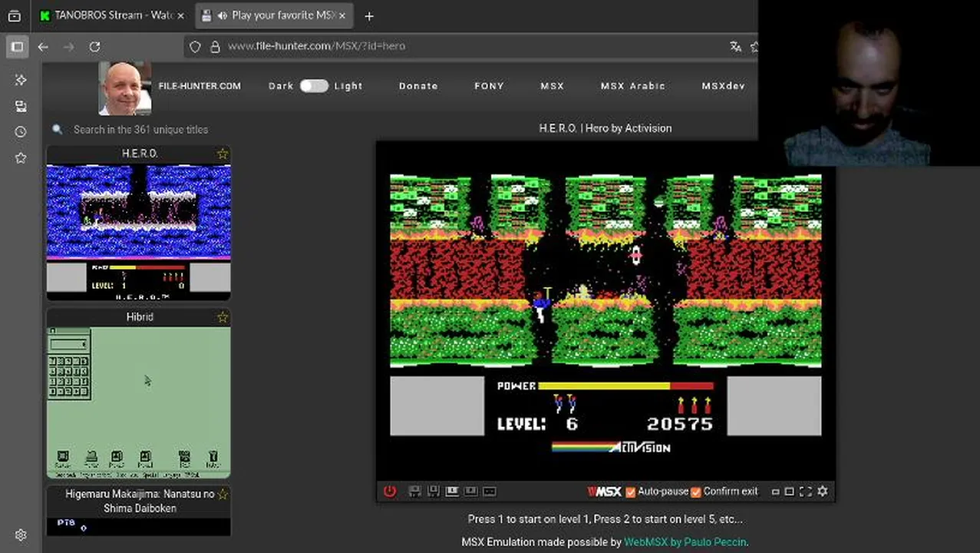Screen dimensions: 980x553
Task: Enlarge the emulator screen with scale-up icon
Action: (789, 492)
